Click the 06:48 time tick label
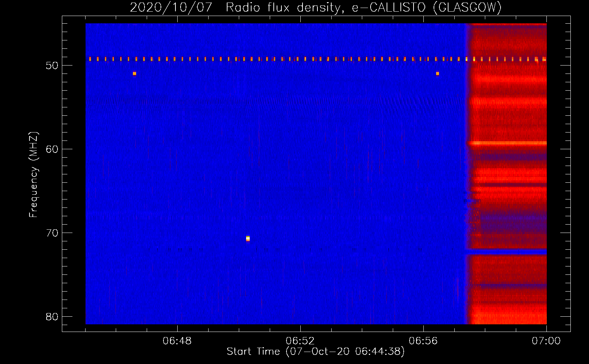Viewport: 589px width, 364px height. click(177, 341)
